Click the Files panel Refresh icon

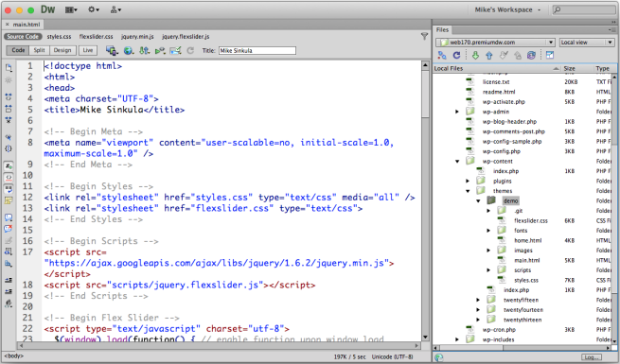(456, 55)
